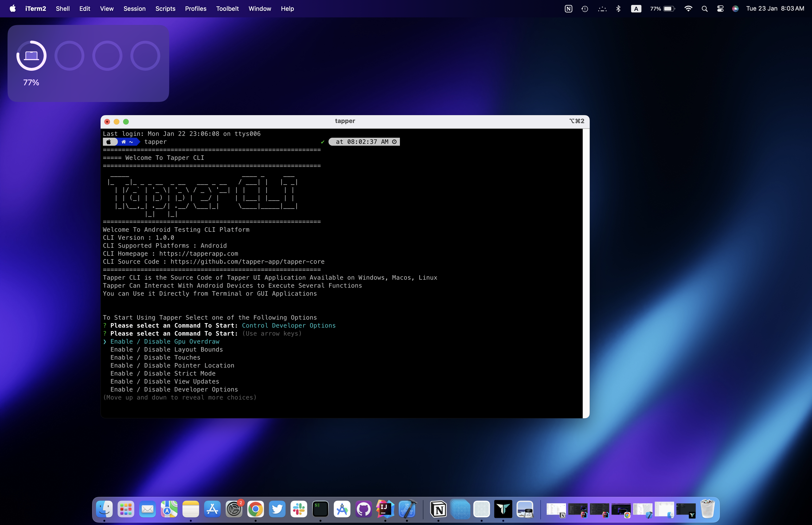Click the input source A icon
The image size is (812, 525).
[x=636, y=8]
